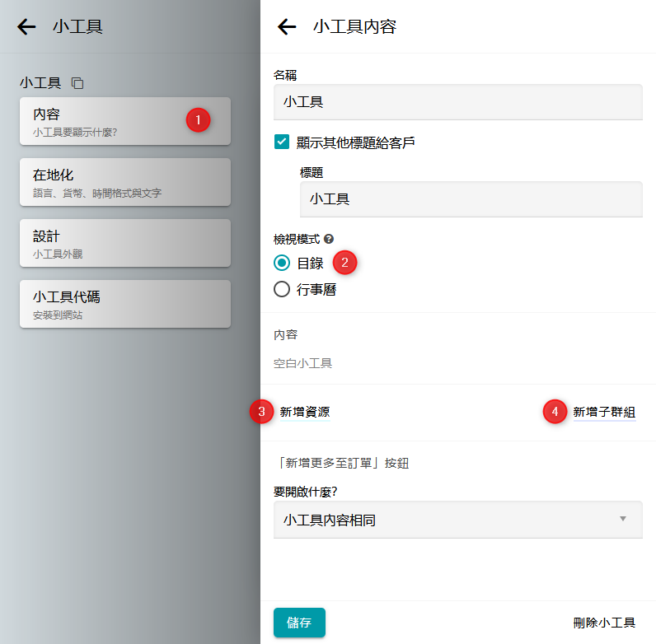Screen dimensions: 656x644
Task: Uncheck 顯示其他標題給客戶 checkbox
Action: point(282,142)
